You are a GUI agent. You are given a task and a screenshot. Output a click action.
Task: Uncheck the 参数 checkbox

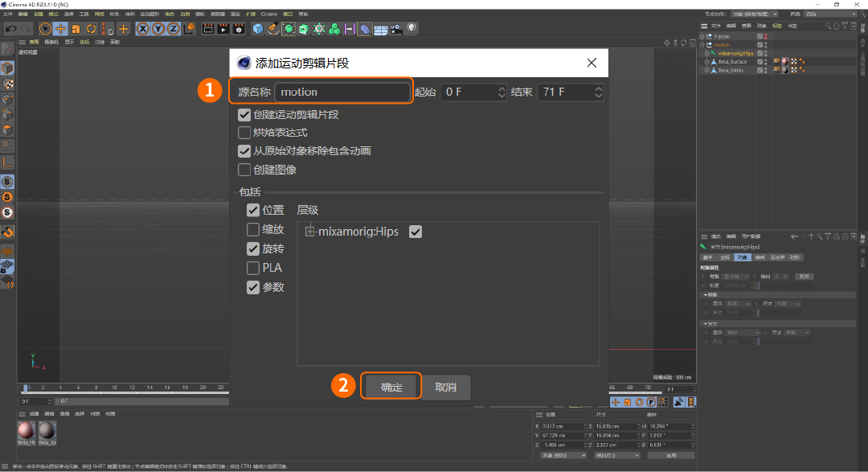253,287
